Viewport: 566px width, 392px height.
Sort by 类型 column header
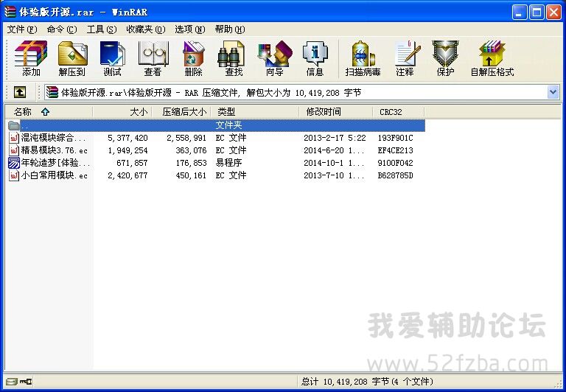255,112
